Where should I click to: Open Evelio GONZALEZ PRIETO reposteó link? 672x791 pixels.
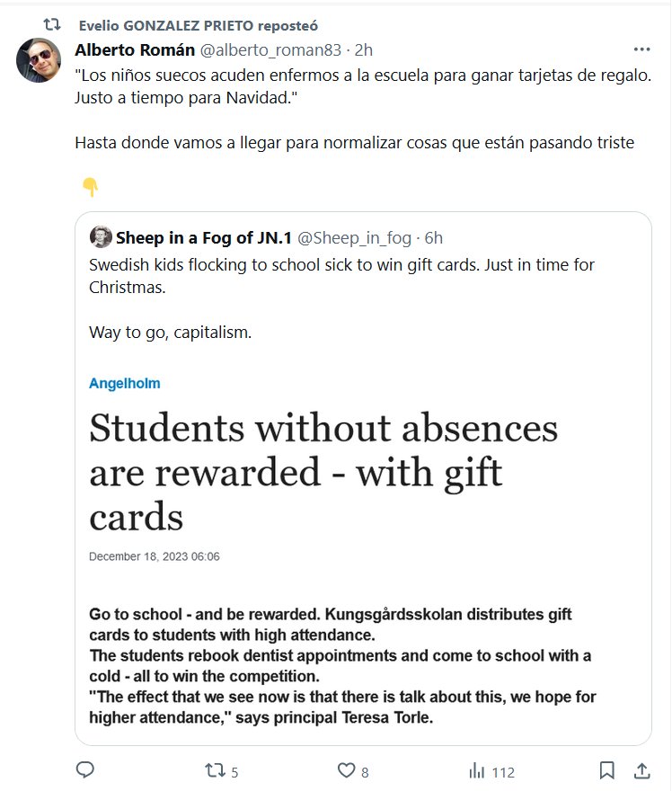(x=198, y=26)
